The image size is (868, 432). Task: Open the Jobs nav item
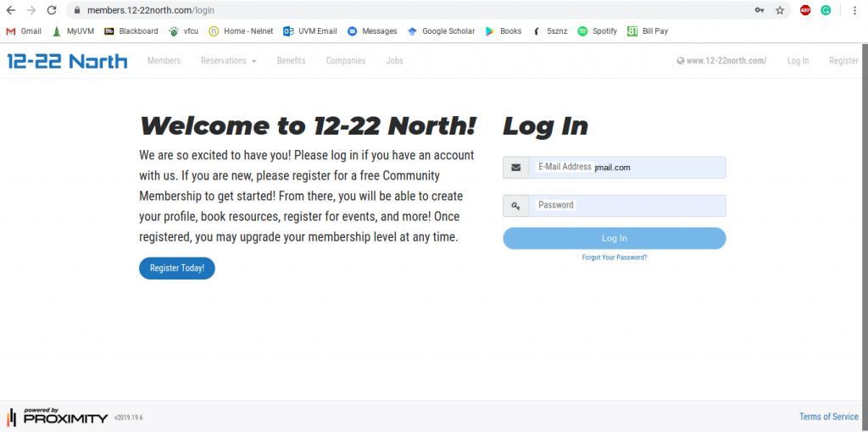(395, 61)
